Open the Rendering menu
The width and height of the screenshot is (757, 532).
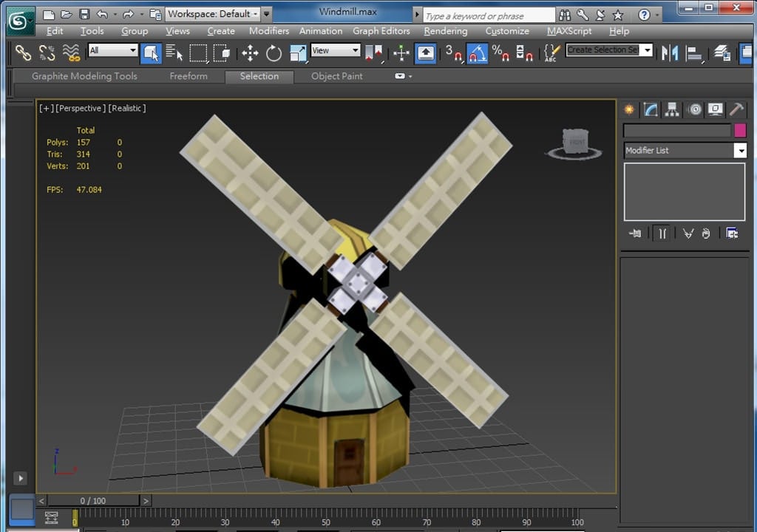tap(445, 31)
